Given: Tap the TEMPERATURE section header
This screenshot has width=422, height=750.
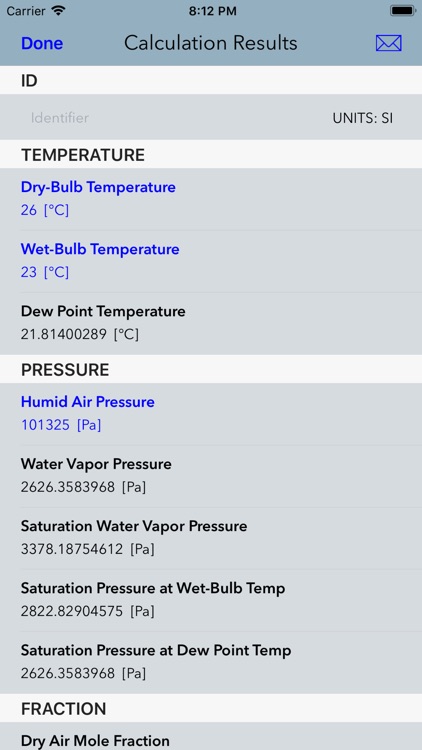Looking at the screenshot, I should point(83,155).
